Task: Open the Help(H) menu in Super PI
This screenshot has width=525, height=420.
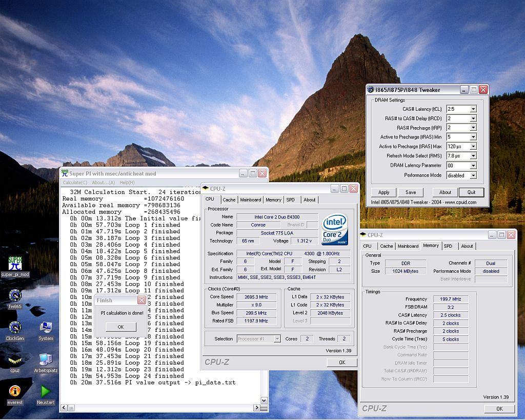Action: (x=127, y=183)
